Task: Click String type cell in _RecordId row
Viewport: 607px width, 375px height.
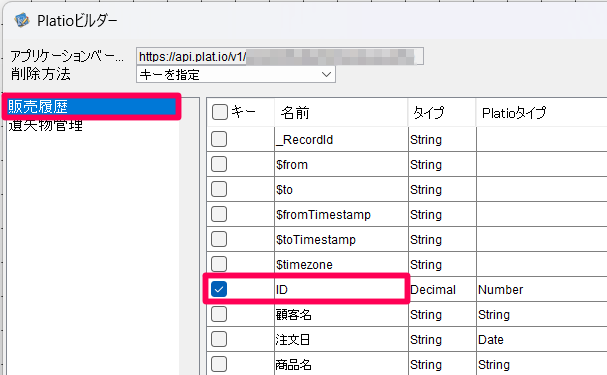Action: pos(442,139)
